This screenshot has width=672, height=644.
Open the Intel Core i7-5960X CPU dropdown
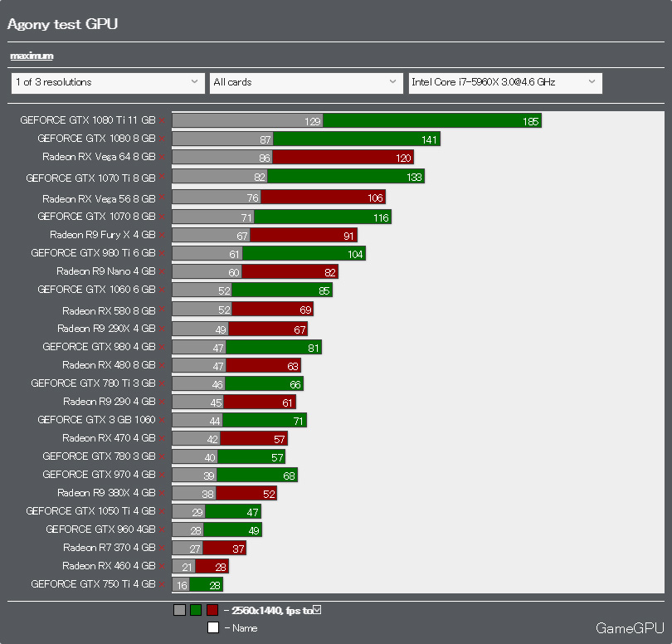(505, 83)
